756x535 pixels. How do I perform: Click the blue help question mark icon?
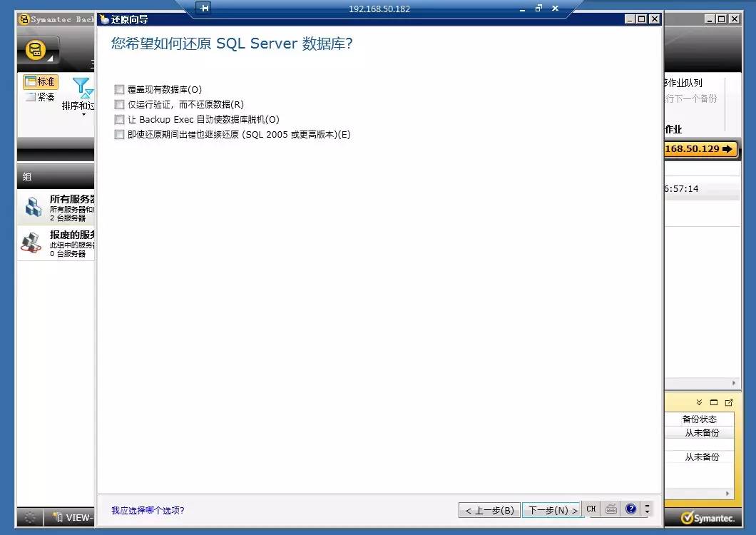click(630, 509)
